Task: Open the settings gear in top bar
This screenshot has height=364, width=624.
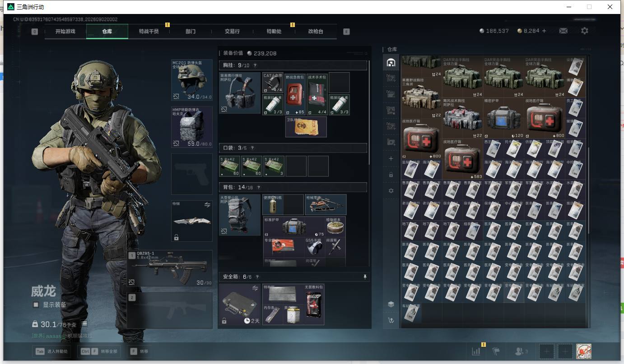Action: pyautogui.click(x=585, y=31)
